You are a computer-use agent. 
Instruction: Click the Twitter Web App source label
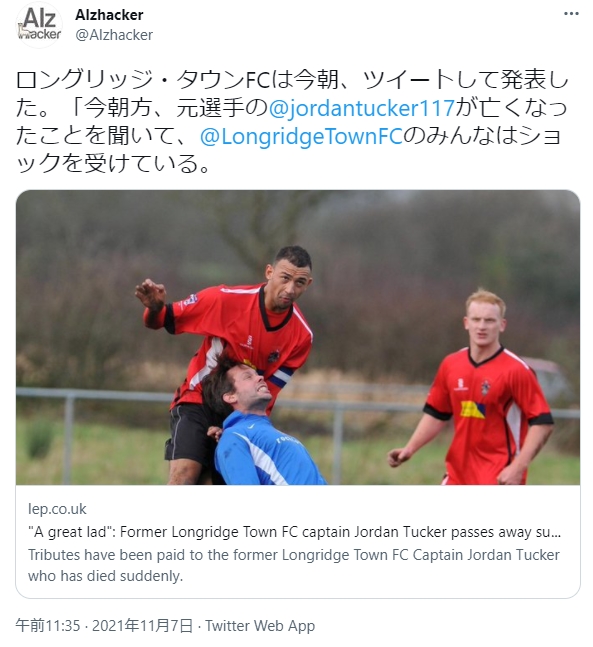click(260, 626)
